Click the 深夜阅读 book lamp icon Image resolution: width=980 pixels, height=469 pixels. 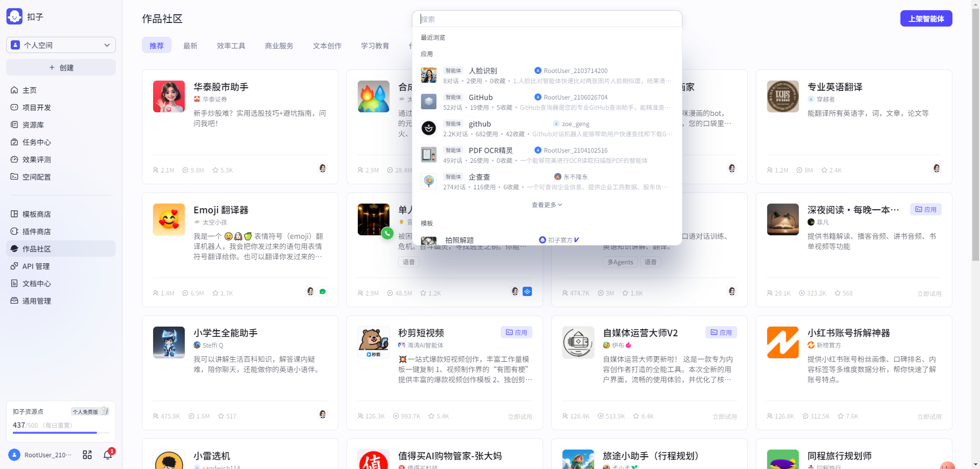pos(783,219)
